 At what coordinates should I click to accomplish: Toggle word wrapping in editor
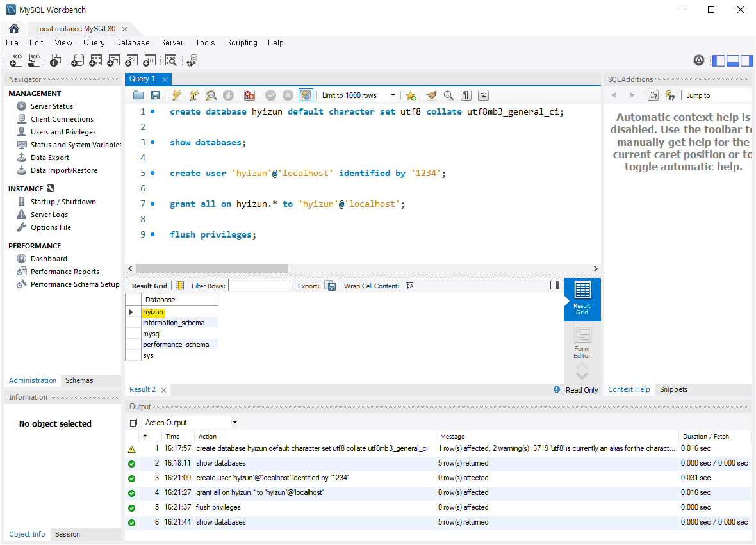[x=483, y=95]
